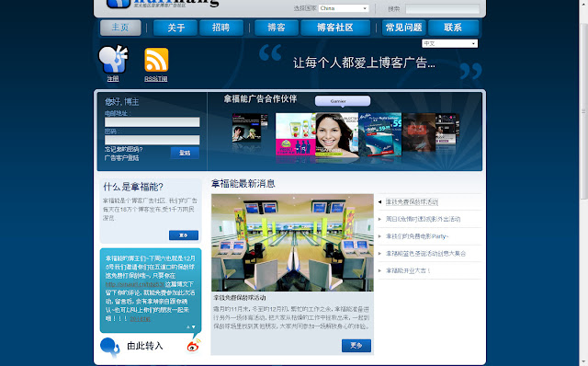The image size is (588, 366).
Task: Click the search box at the top right
Action: tap(443, 8)
